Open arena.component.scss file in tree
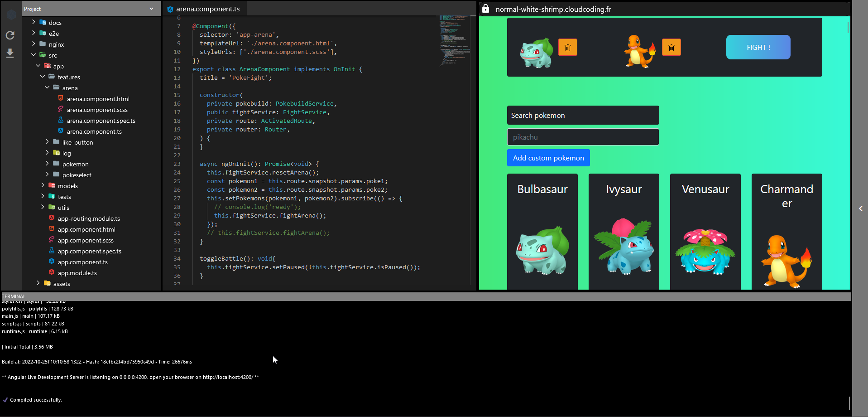 coord(97,110)
